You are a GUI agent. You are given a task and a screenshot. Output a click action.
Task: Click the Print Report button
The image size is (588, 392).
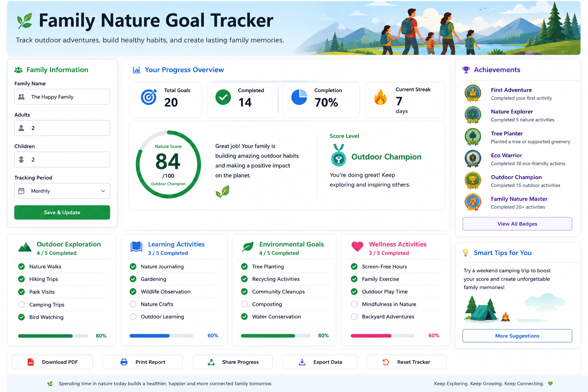point(143,362)
